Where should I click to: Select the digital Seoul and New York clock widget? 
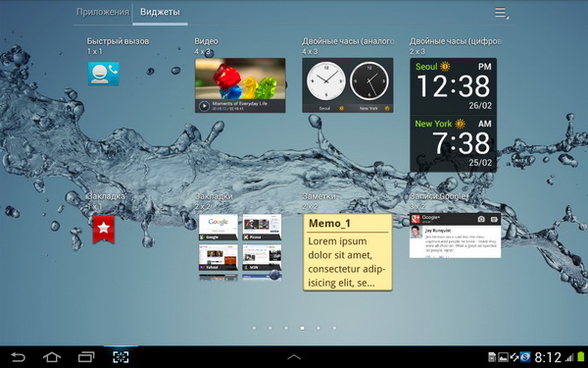[454, 115]
